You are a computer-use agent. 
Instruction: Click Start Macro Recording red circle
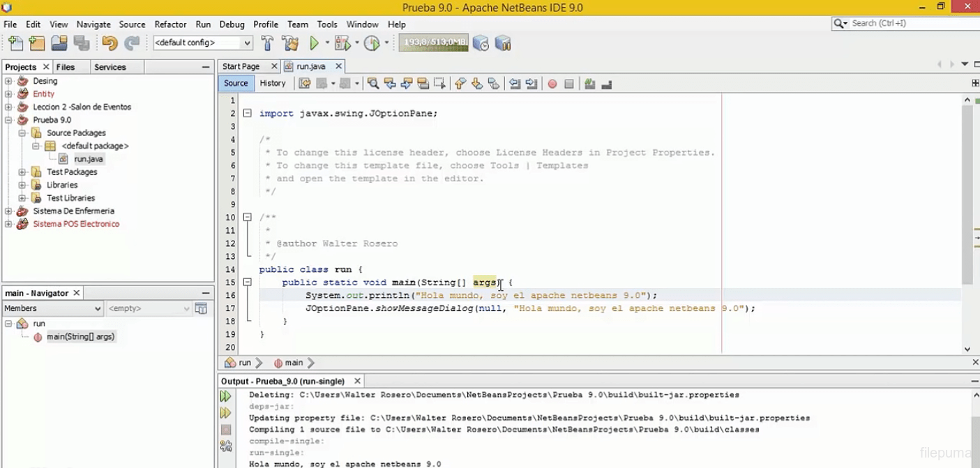[552, 84]
